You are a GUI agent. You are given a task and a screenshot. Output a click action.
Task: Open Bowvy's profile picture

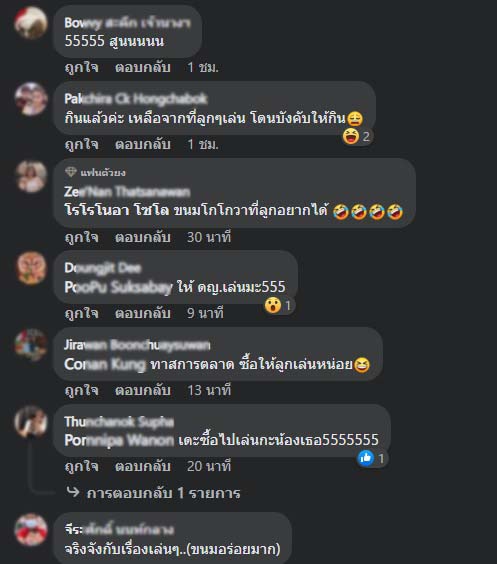31,22
